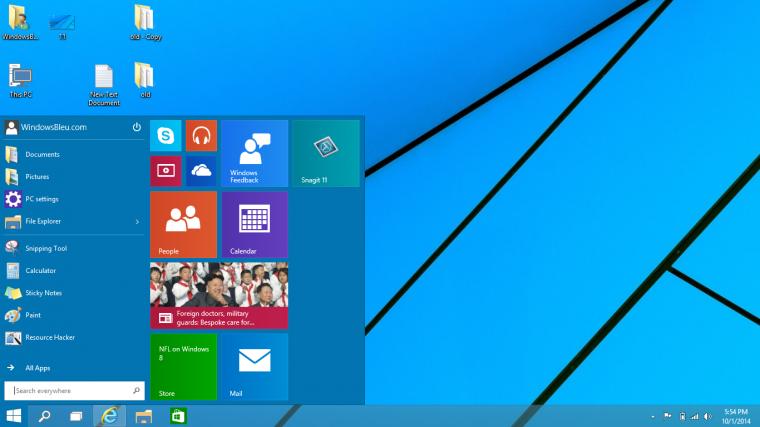The width and height of the screenshot is (760, 427).
Task: Select the WindowsB... desktop folder
Action: coord(19,22)
